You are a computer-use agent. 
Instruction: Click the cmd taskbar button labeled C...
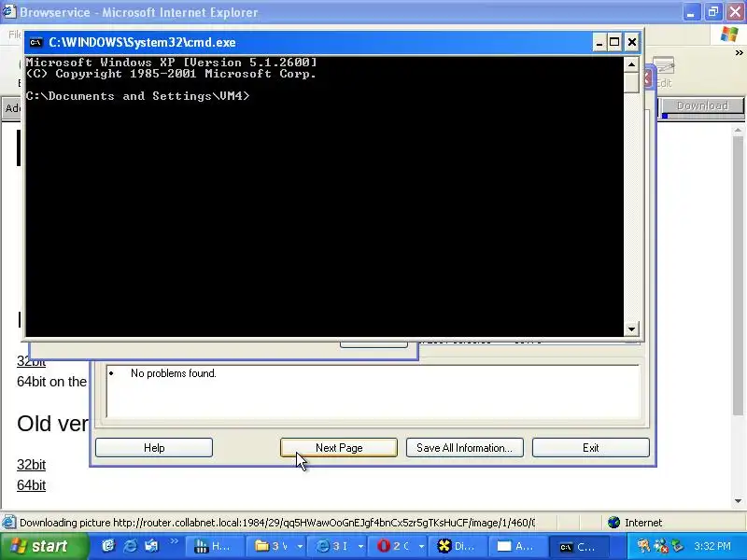tap(579, 546)
